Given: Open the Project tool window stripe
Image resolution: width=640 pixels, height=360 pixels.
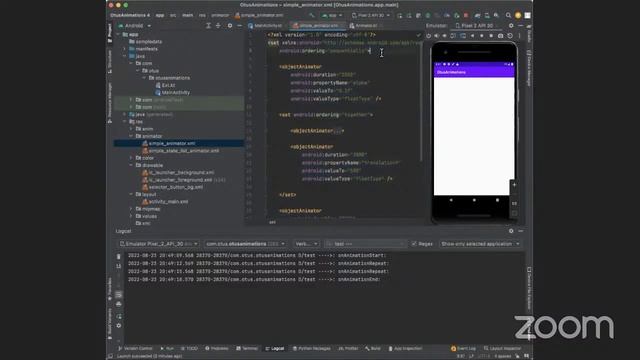Looking at the screenshot, I should tap(109, 33).
